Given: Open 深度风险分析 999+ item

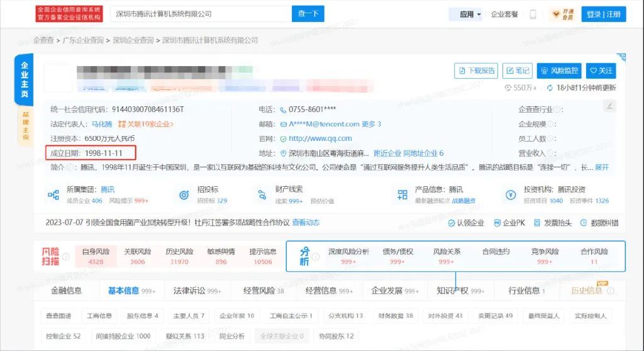Looking at the screenshot, I should [348, 256].
